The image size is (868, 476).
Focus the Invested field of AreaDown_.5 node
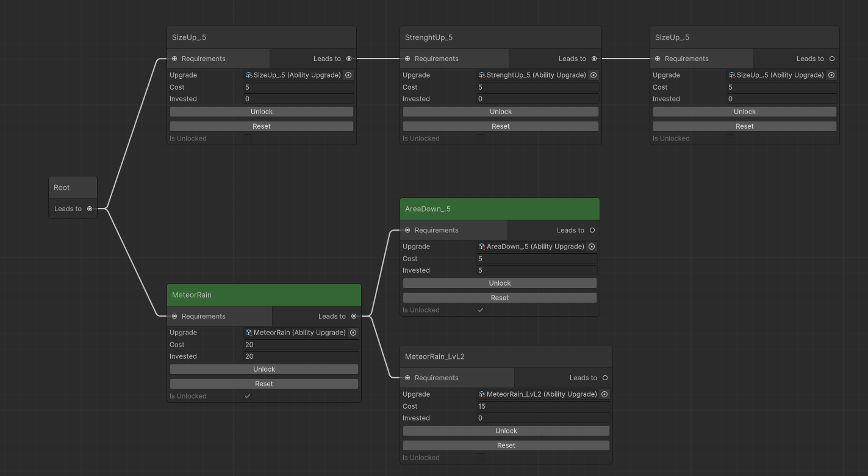click(x=537, y=270)
